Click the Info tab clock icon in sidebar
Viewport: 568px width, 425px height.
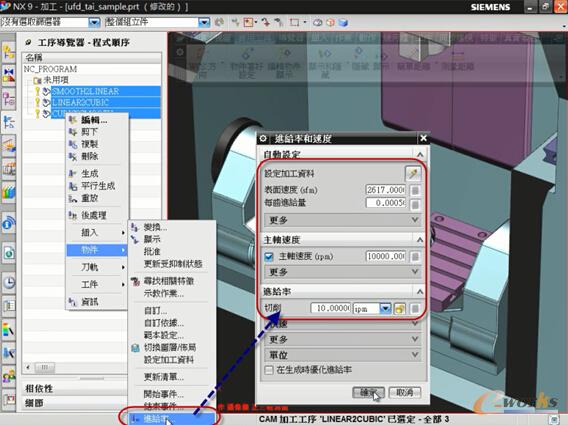click(x=9, y=282)
